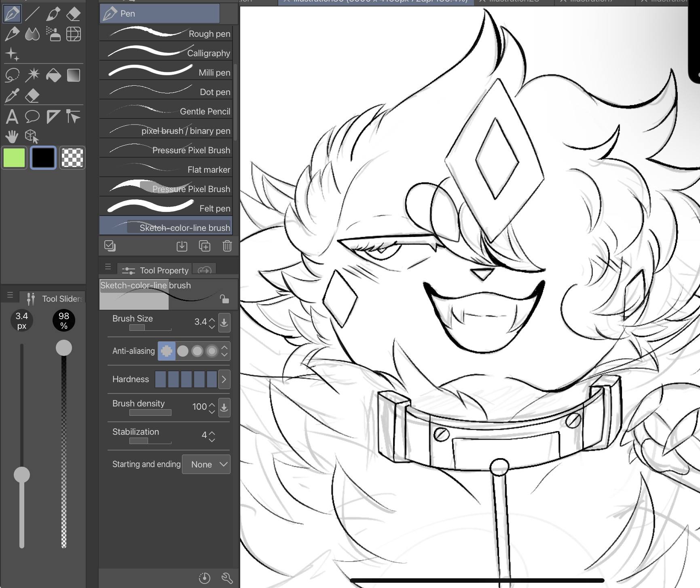700x588 pixels.
Task: Switch to tab beside Tool Property
Action: pos(205,270)
